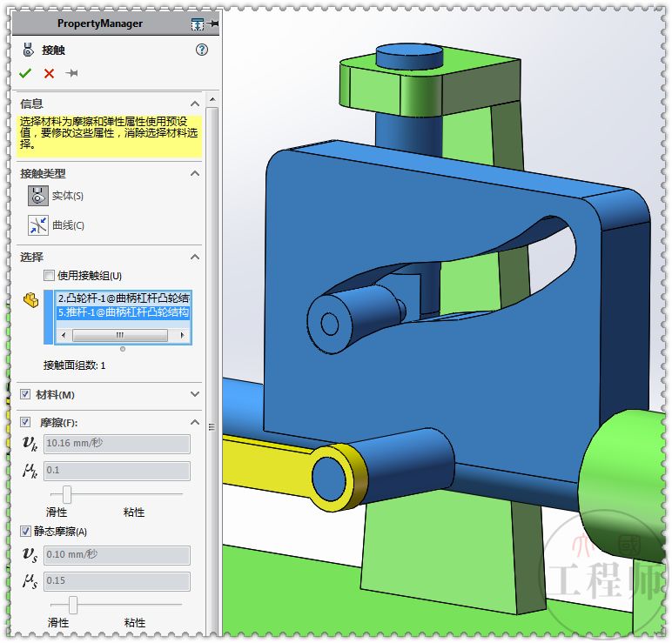Click dynamic friction velocity field 10.16 mm/秒
Viewport: 672px width, 643px height.
117,444
